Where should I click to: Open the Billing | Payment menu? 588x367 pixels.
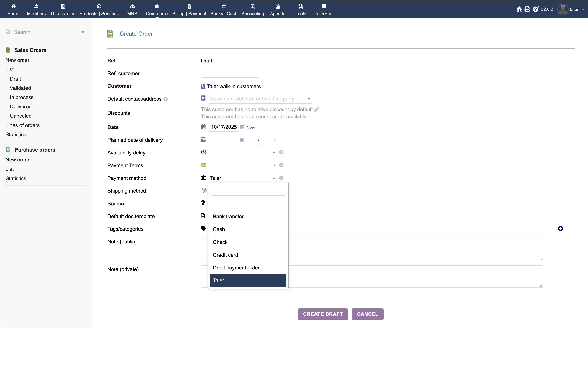[x=189, y=10]
